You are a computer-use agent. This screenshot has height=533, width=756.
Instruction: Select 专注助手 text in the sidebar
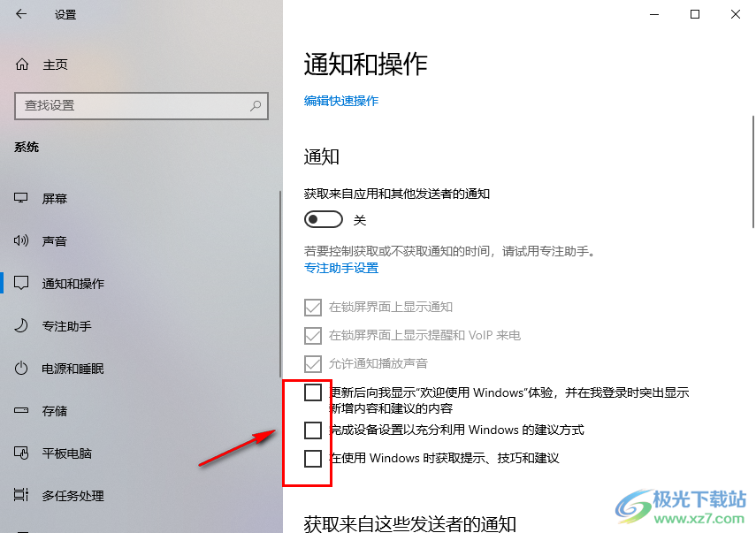point(66,326)
